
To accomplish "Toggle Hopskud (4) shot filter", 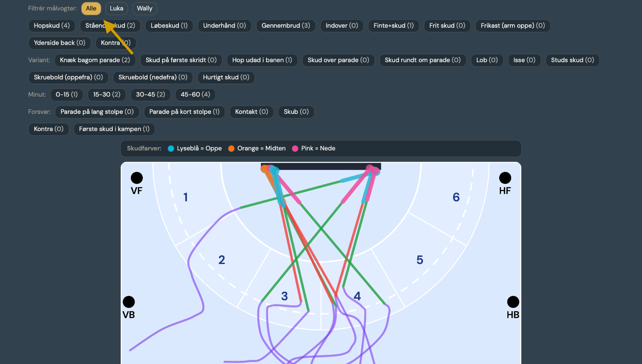I will coord(52,26).
